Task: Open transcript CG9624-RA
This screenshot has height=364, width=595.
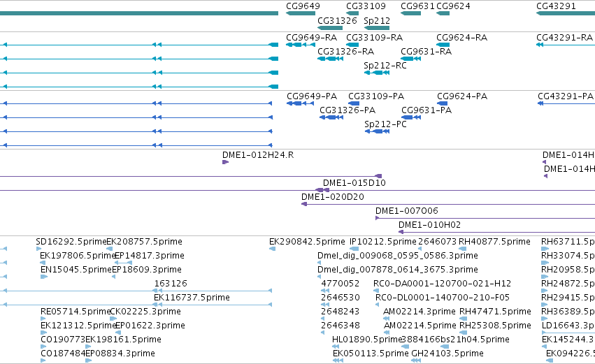Action: (461, 38)
